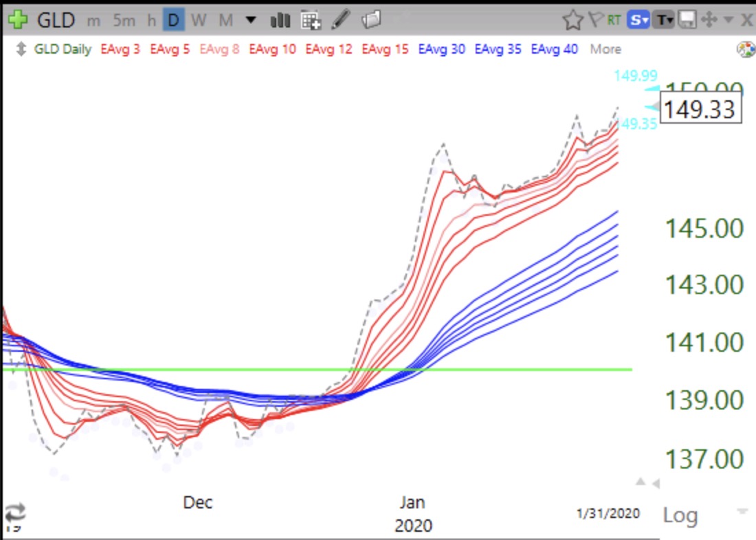Open the notes page icon
The image size is (756, 540).
pos(371,20)
